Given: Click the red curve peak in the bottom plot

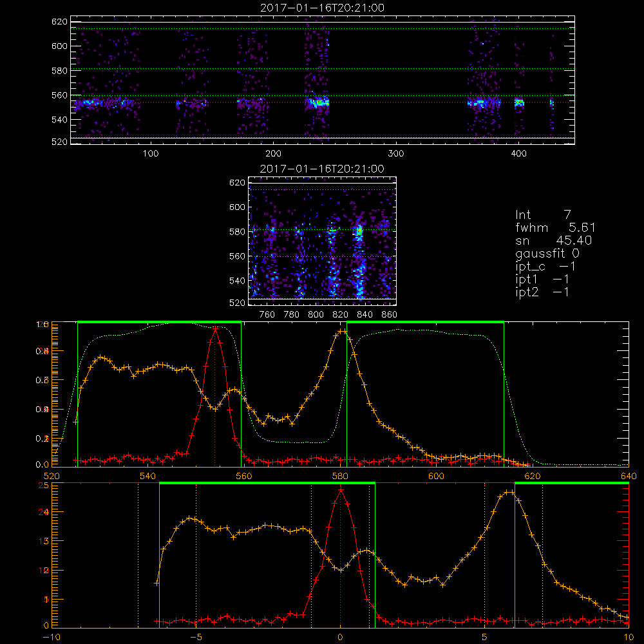Looking at the screenshot, I should click(341, 489).
